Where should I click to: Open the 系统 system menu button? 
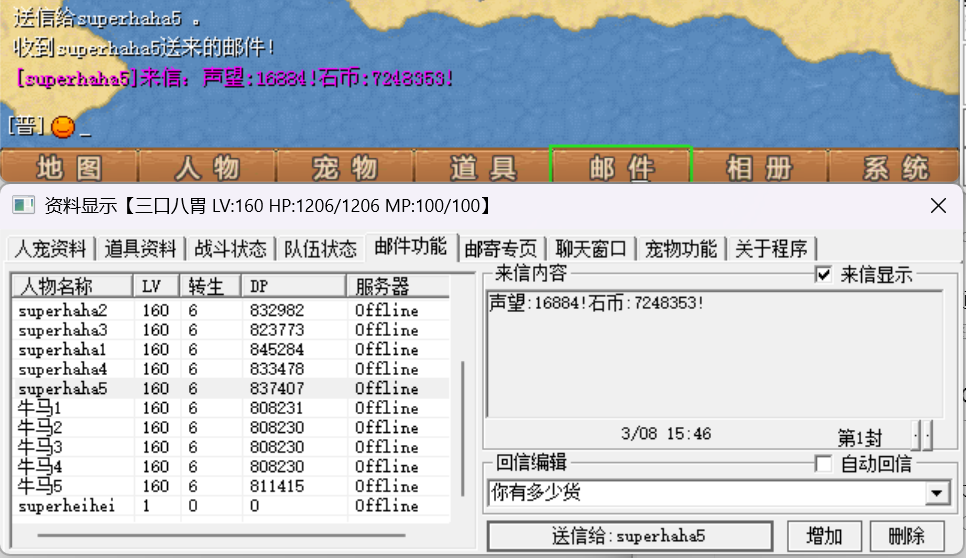coord(895,166)
